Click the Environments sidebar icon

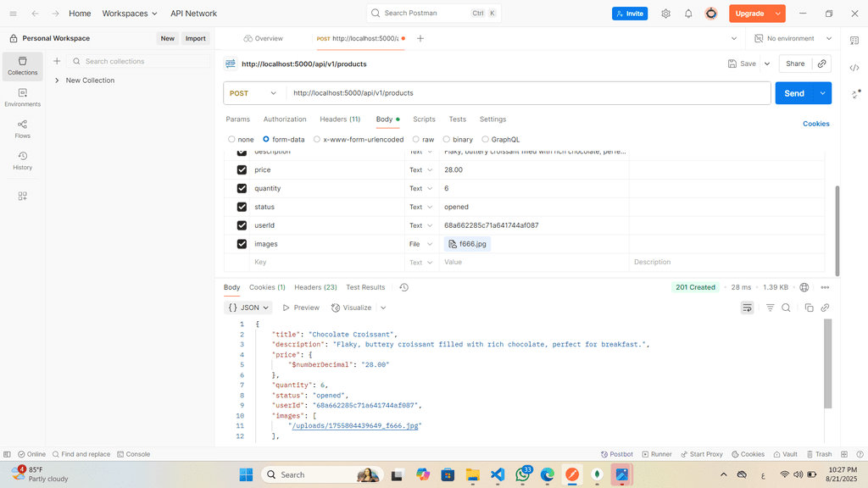[x=22, y=97]
